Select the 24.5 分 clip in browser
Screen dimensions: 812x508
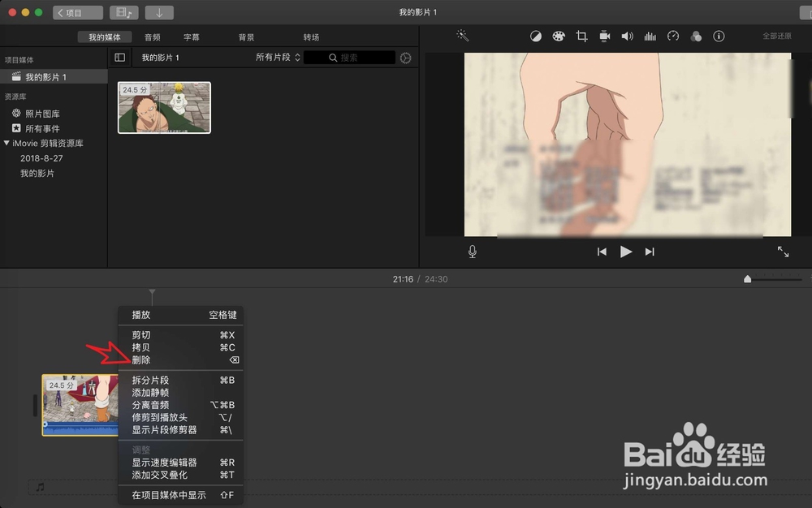(x=164, y=108)
